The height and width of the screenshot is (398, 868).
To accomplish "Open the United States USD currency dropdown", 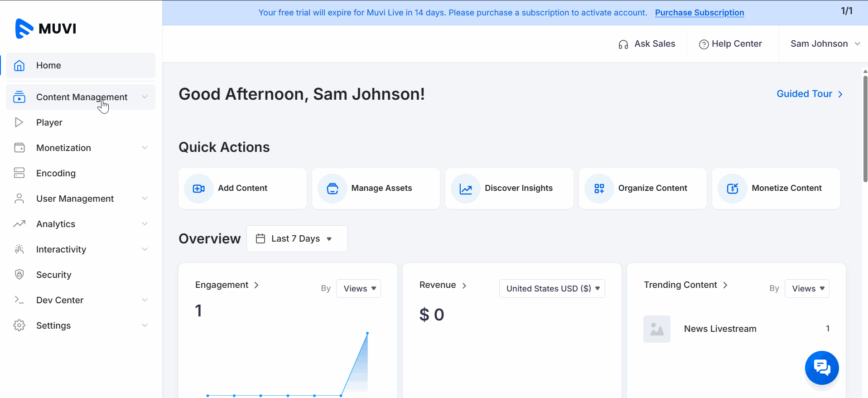I will pyautogui.click(x=552, y=289).
